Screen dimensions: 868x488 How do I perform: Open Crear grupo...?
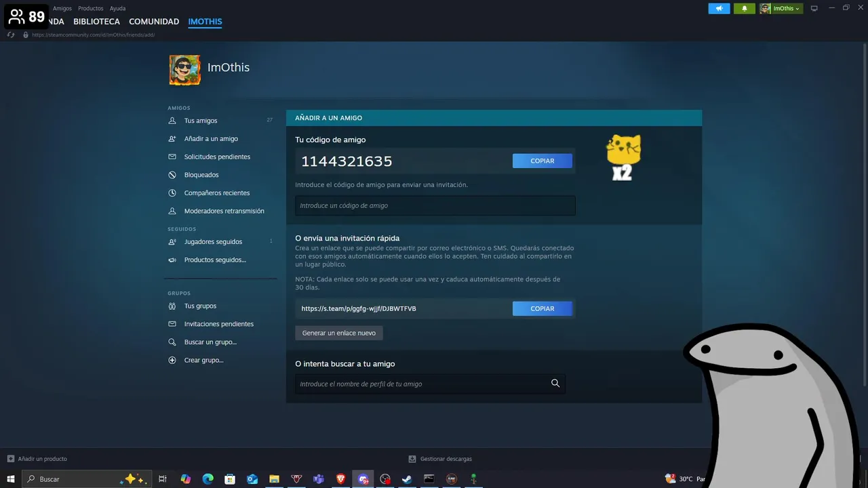(x=203, y=360)
